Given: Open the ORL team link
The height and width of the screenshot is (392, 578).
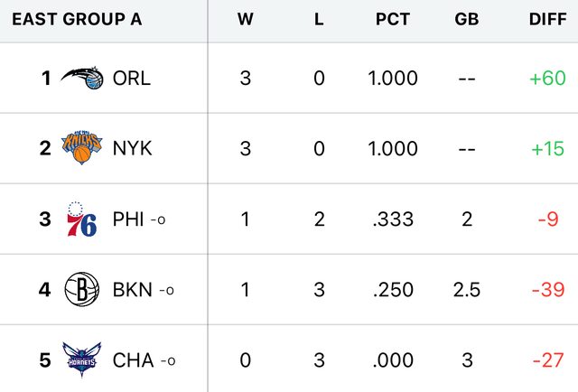Looking at the screenshot, I should 132,79.
